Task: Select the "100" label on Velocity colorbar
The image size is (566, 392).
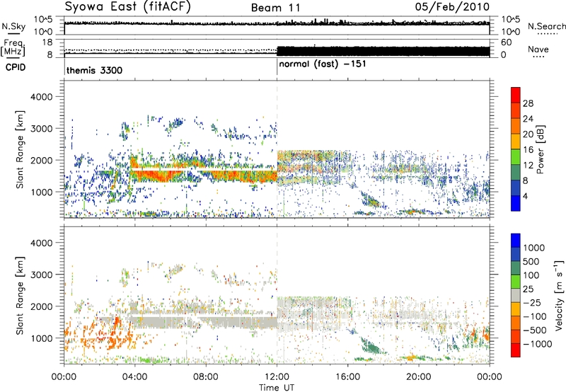Action: (531, 275)
